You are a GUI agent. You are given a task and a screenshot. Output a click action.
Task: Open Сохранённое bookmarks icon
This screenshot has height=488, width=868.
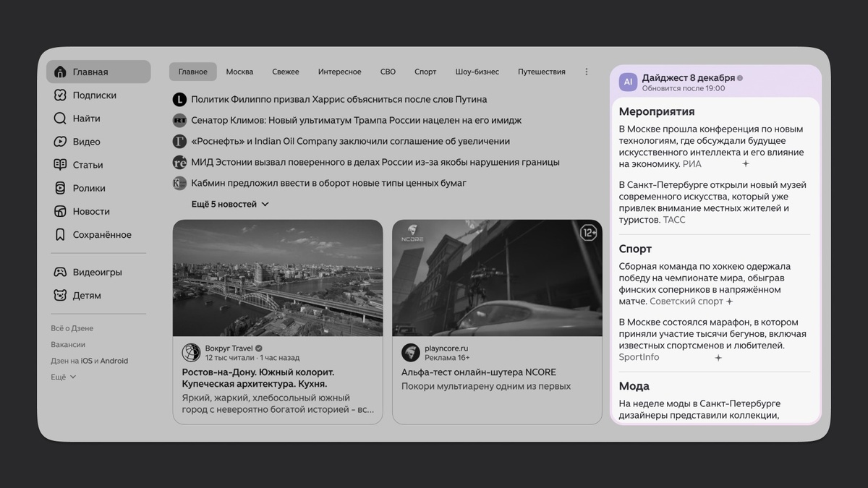(61, 234)
